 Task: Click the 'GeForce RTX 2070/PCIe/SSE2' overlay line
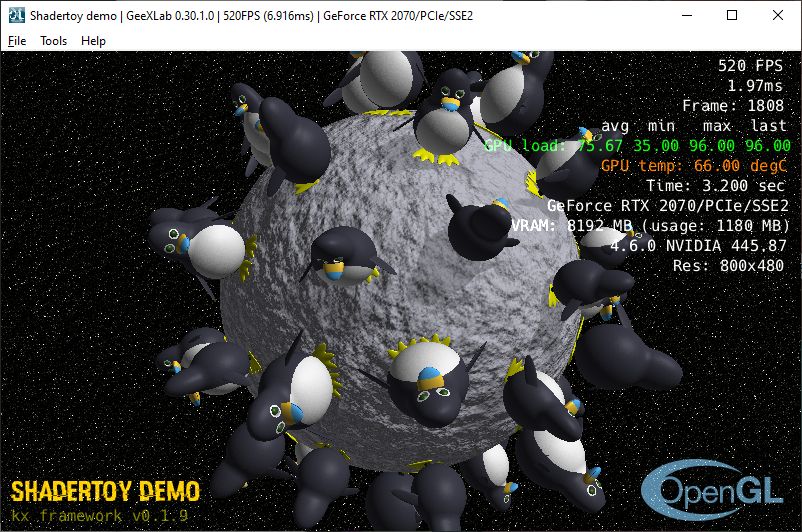point(668,206)
